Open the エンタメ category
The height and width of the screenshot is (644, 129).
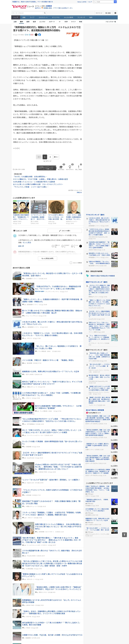coord(42,22)
